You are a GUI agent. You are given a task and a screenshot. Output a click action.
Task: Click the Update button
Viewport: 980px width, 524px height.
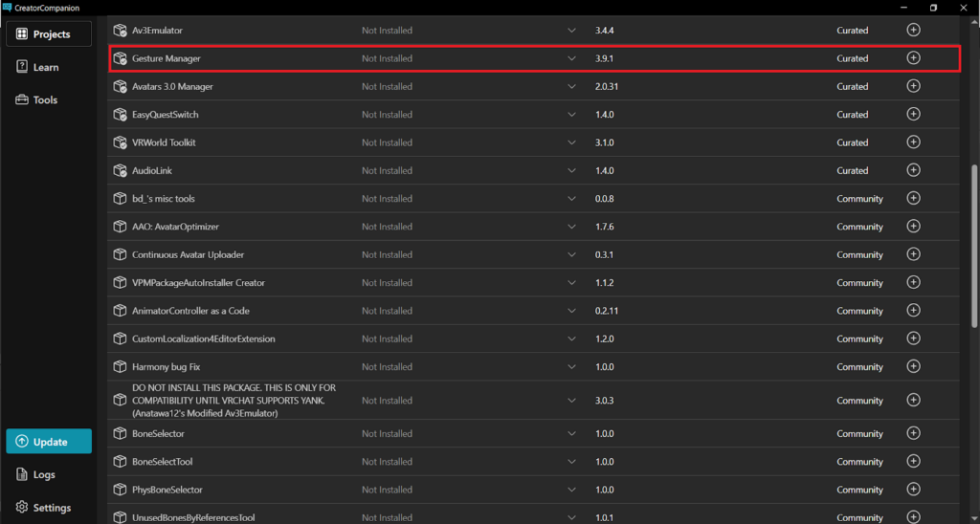(x=49, y=441)
